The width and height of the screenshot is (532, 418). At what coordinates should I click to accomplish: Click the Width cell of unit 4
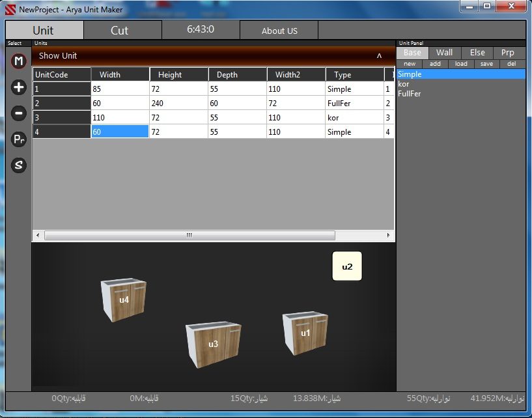(120, 132)
